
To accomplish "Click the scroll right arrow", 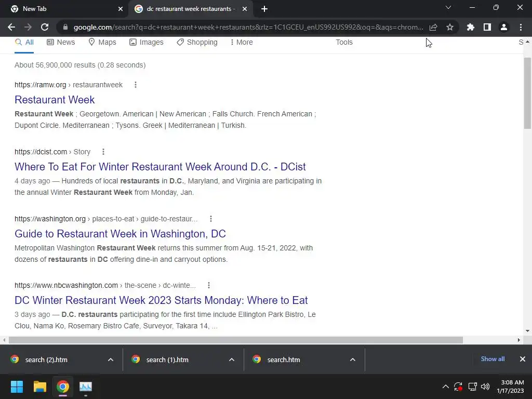I will (519, 340).
